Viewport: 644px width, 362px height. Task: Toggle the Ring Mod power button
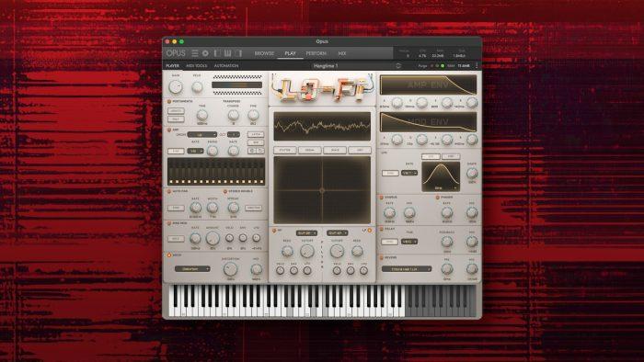[168, 223]
